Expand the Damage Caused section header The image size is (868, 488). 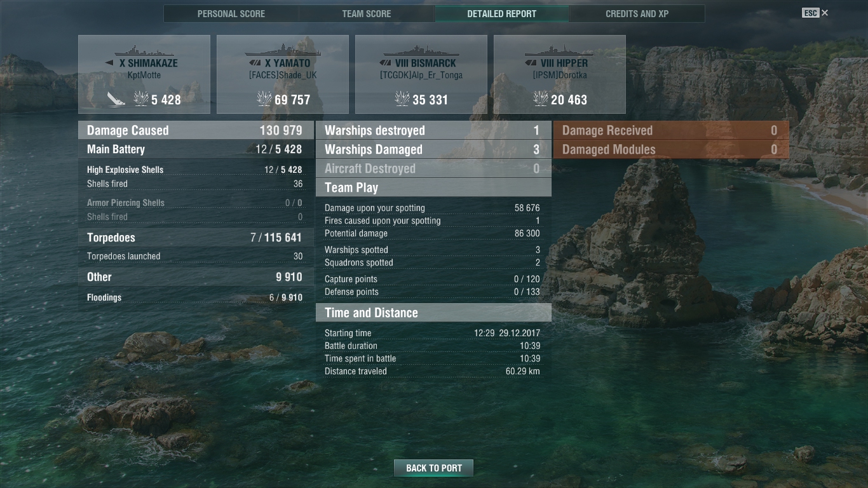196,130
